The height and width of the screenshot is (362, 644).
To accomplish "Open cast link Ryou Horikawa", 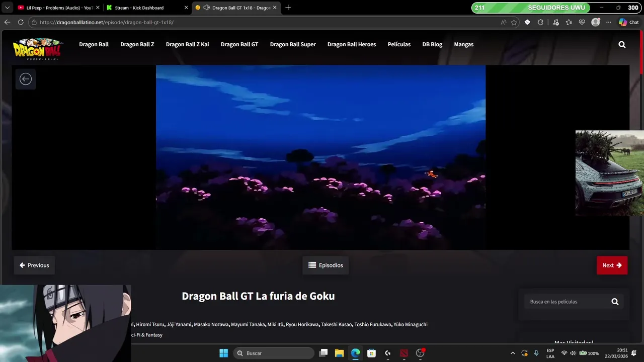I will point(302,324).
